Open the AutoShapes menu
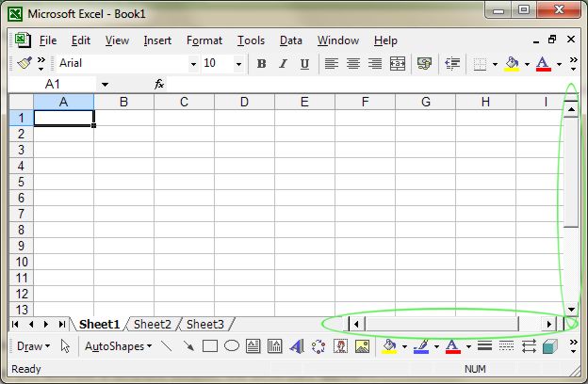The height and width of the screenshot is (384, 588). coord(118,346)
